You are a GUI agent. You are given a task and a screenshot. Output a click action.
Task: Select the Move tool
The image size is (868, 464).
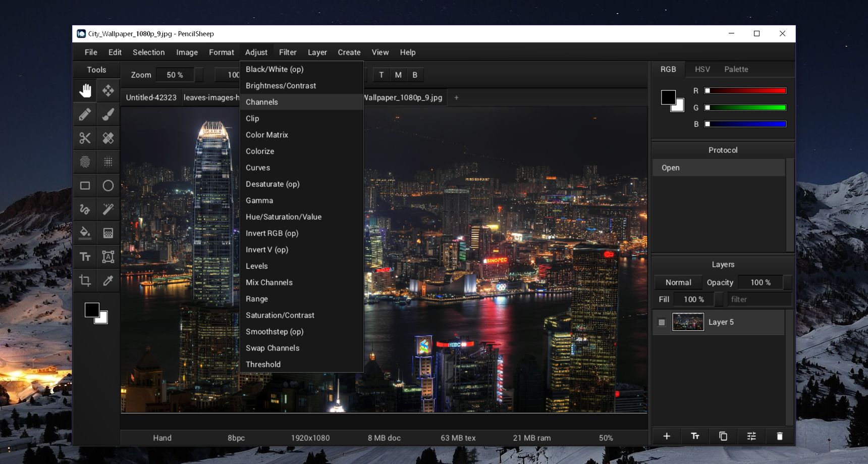click(108, 91)
